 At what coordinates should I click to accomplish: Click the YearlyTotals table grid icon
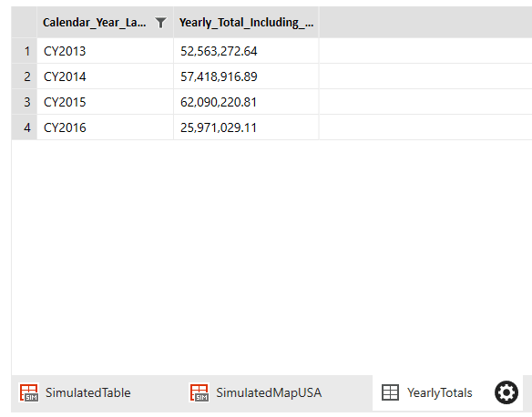390,392
